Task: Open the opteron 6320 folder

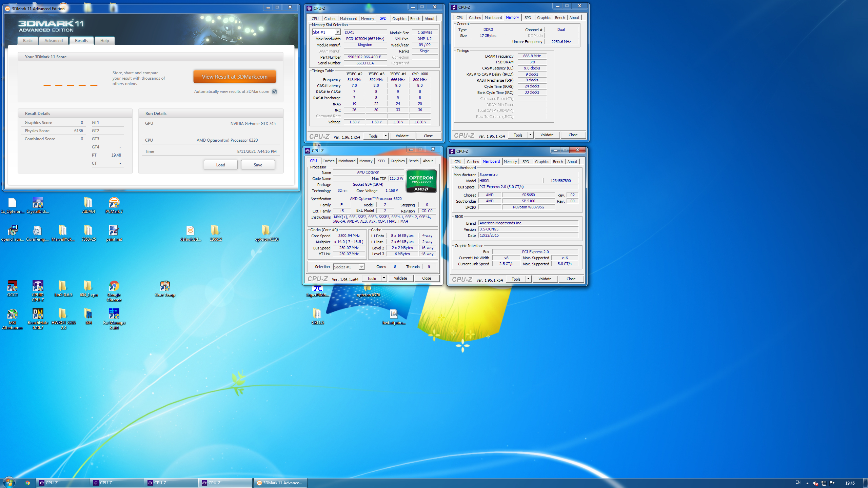Action: [x=267, y=233]
